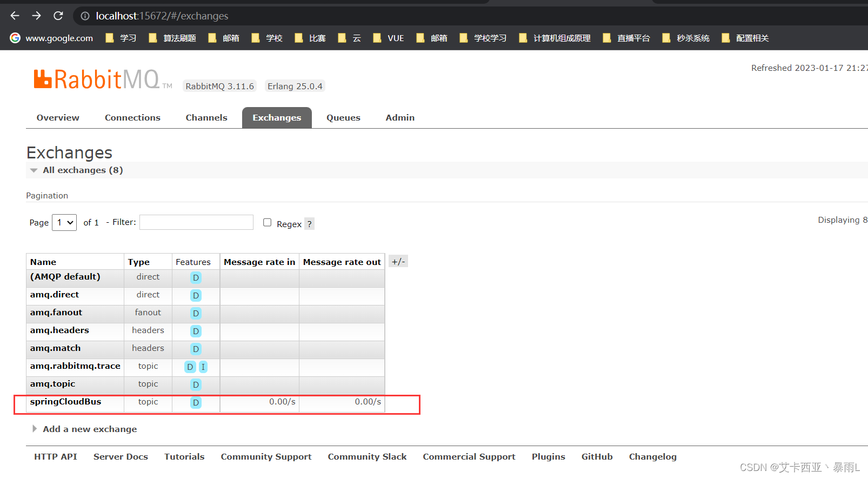This screenshot has width=868, height=478.
Task: Click the D badge in amq.fanout row
Action: (196, 313)
